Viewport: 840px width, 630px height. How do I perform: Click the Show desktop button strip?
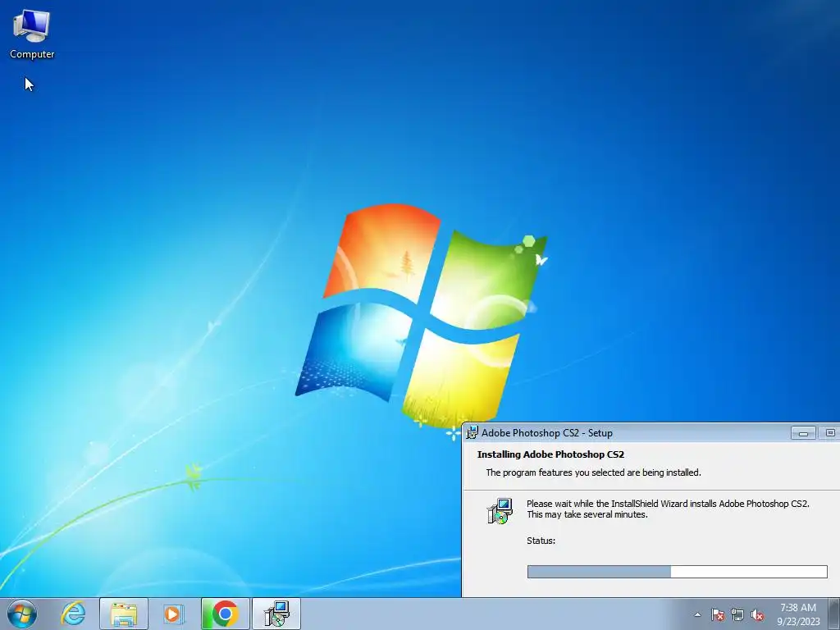[x=834, y=614]
